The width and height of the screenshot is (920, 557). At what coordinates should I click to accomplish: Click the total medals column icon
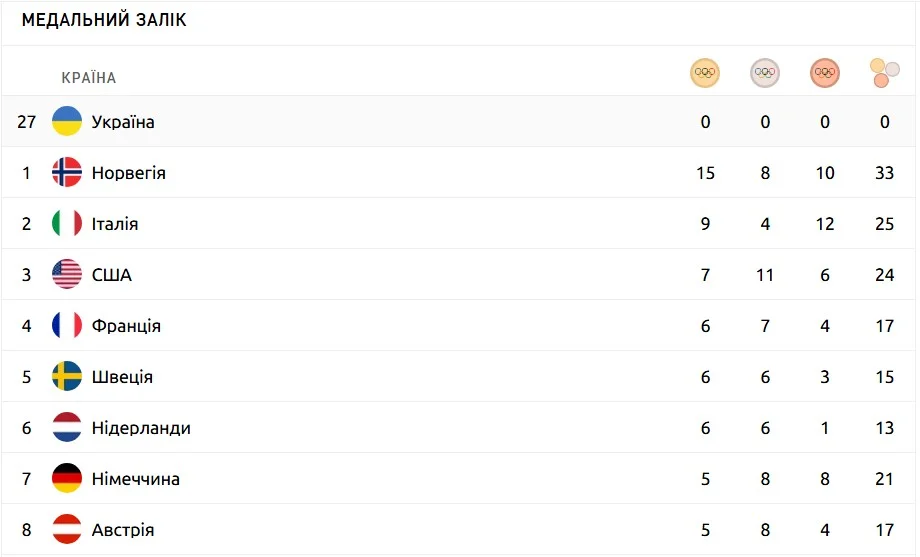pos(884,73)
